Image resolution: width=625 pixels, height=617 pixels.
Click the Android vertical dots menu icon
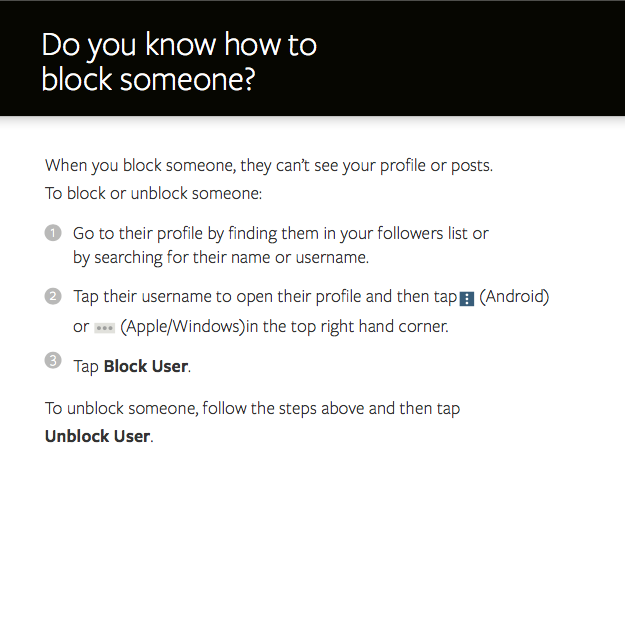[x=466, y=298]
